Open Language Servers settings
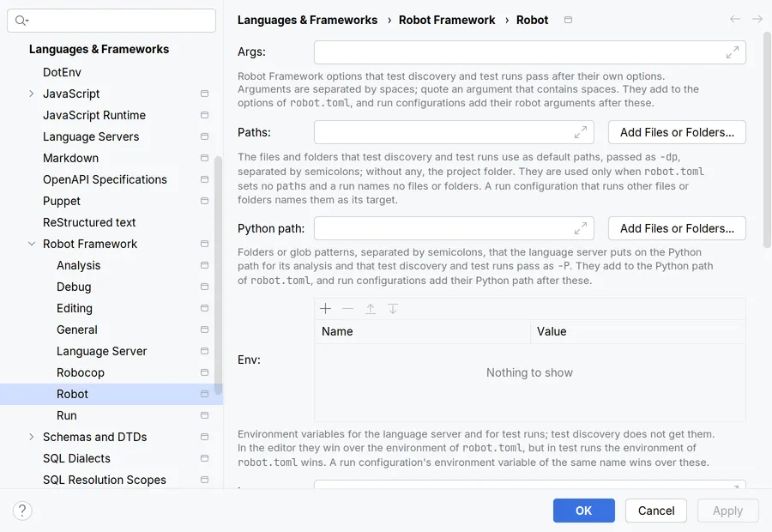Image resolution: width=772 pixels, height=532 pixels. pyautogui.click(x=91, y=136)
